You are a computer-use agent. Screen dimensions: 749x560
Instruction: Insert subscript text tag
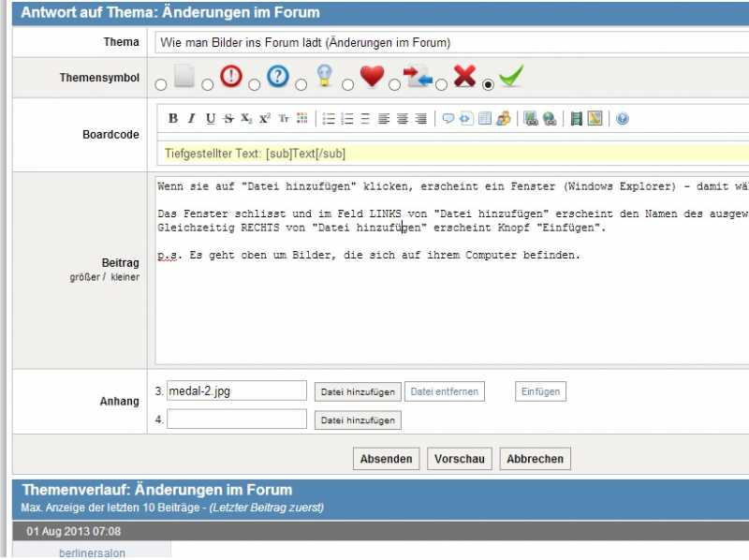tap(246, 119)
